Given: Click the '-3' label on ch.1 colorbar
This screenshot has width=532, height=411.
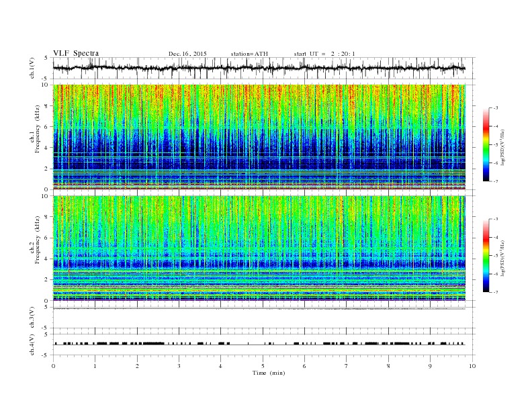Looking at the screenshot, I should pos(496,108).
